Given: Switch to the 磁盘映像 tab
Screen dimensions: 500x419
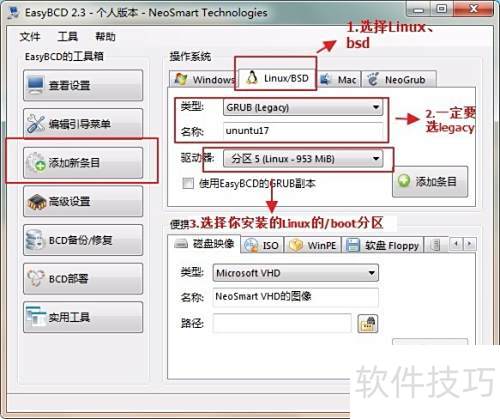Looking at the screenshot, I should (x=204, y=244).
